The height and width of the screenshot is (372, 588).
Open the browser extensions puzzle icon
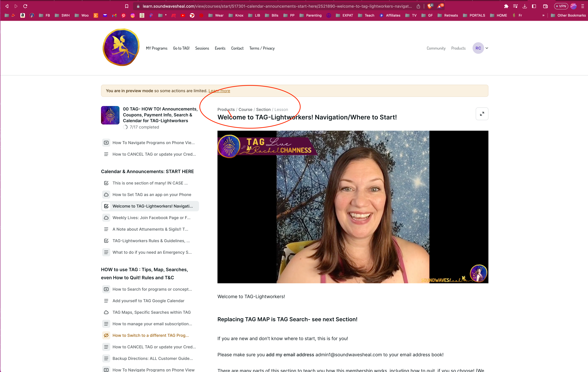point(506,6)
